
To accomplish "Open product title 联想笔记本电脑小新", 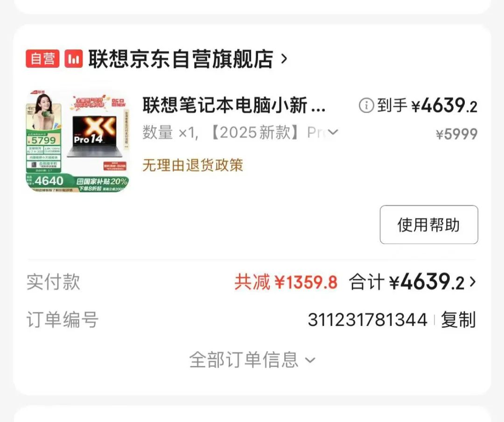I will coord(234,105).
